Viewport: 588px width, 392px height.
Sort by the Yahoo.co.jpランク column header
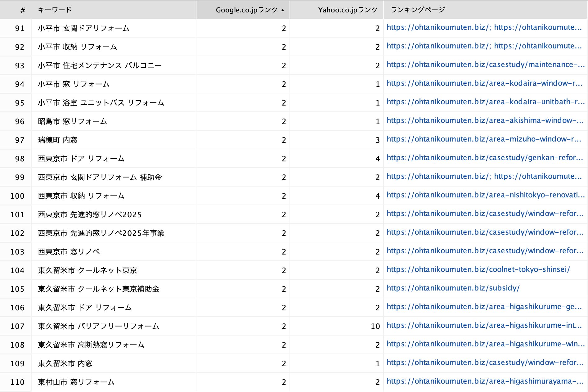[x=348, y=10]
